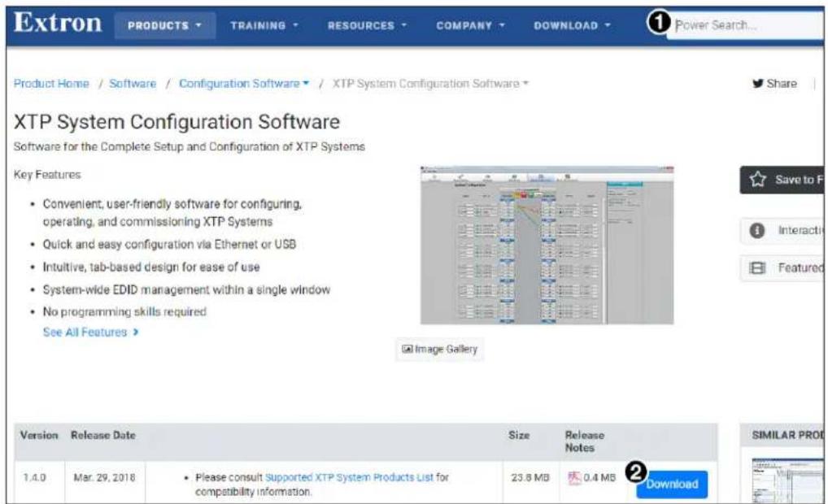Open the similar product thumbnail
This screenshot has height=504, width=828.
787,480
